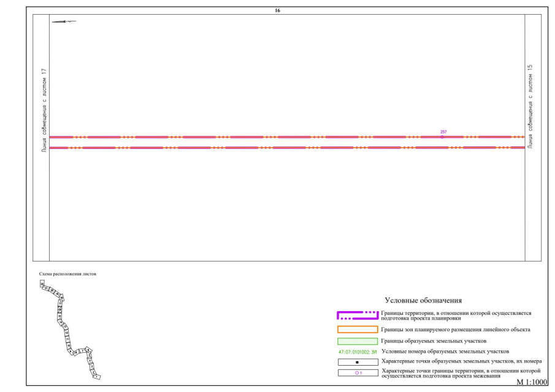The image size is (555, 392).
Task: Click the 'Схема расположения листов' heading
Action: pyautogui.click(x=67, y=274)
